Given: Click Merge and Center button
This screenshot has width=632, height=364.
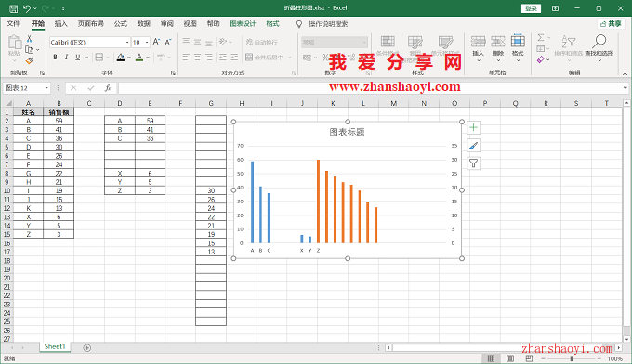Looking at the screenshot, I should (264, 58).
